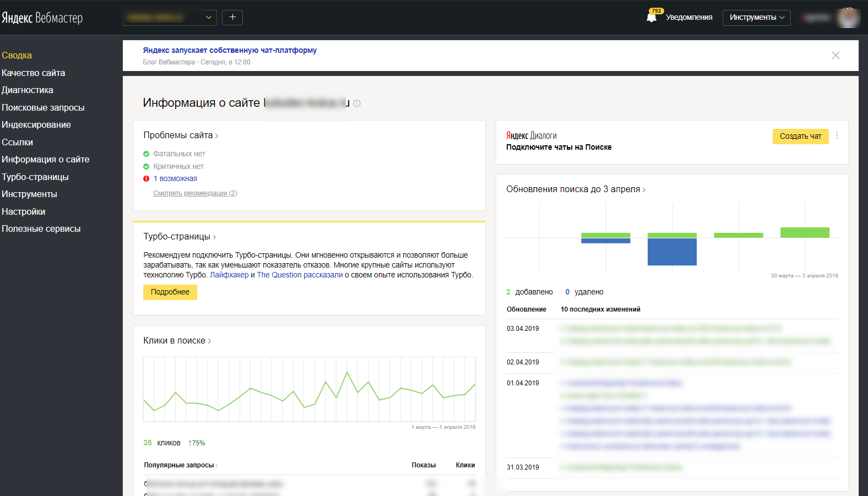Click the 2 добавлено counter
This screenshot has height=496, width=868.
pyautogui.click(x=529, y=292)
